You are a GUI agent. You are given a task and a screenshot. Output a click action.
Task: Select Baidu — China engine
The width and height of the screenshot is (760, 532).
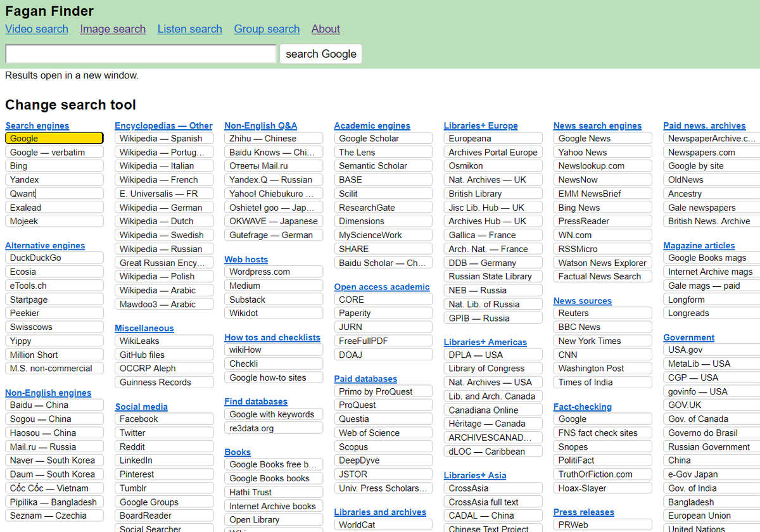tap(54, 405)
